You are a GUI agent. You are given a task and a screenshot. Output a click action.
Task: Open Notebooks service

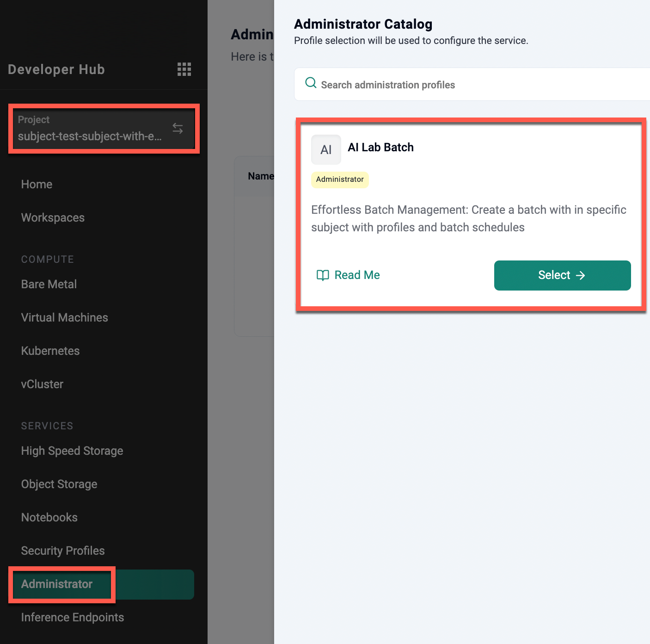point(49,517)
